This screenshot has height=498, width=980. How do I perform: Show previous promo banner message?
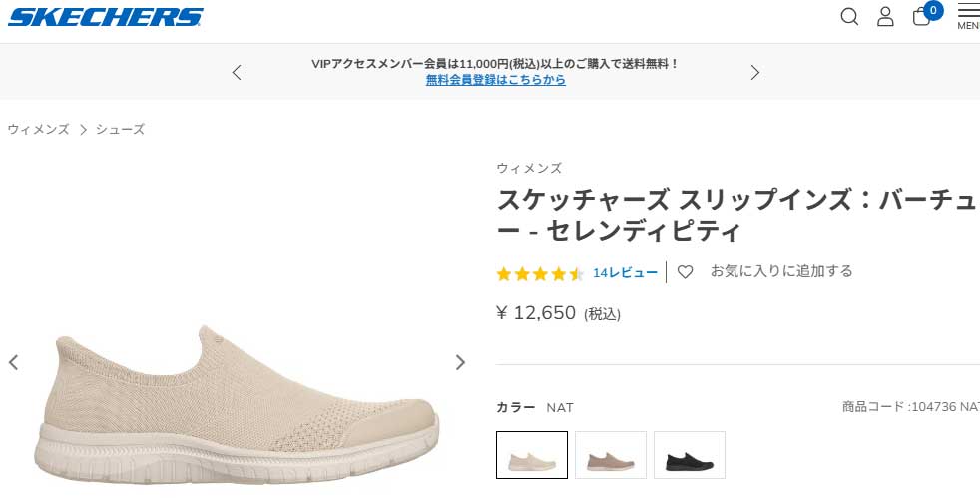[237, 73]
